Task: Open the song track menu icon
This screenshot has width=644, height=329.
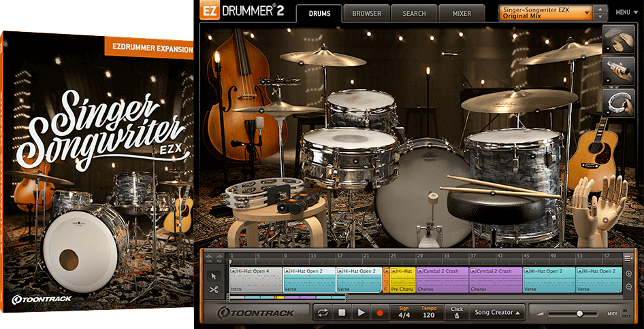Action: (x=628, y=258)
